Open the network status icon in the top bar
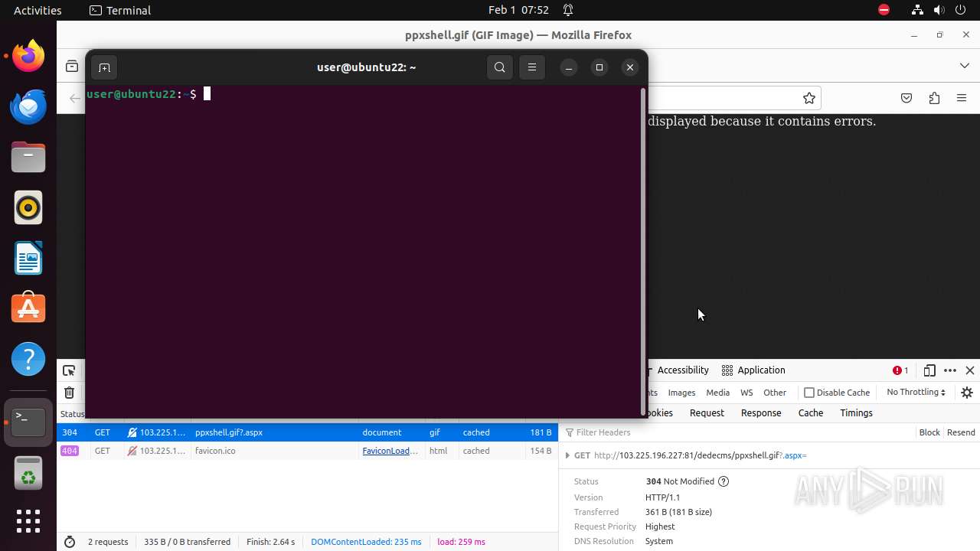The image size is (980, 551). (x=917, y=10)
